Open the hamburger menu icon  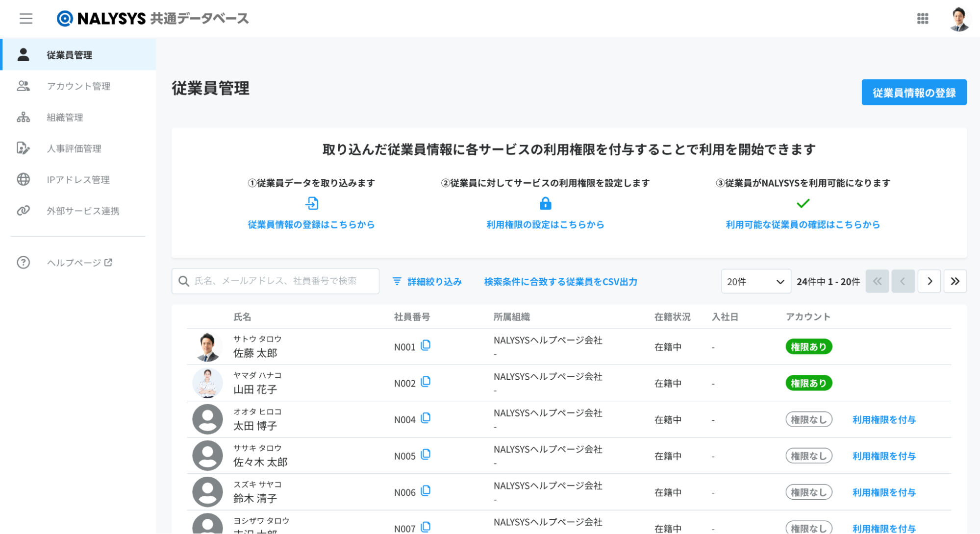(25, 19)
